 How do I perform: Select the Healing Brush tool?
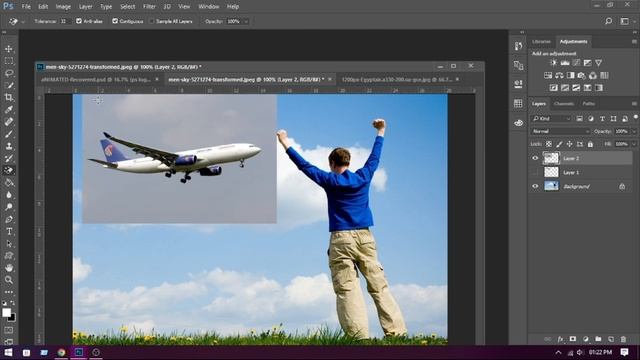9,122
